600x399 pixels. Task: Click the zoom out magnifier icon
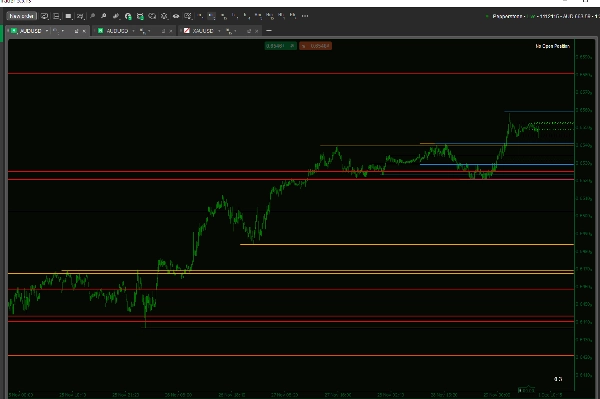[92, 16]
